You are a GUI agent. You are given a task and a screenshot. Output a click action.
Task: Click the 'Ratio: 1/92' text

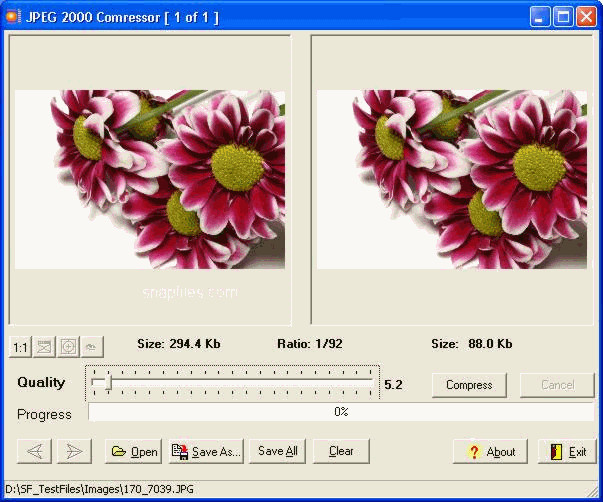pyautogui.click(x=310, y=344)
